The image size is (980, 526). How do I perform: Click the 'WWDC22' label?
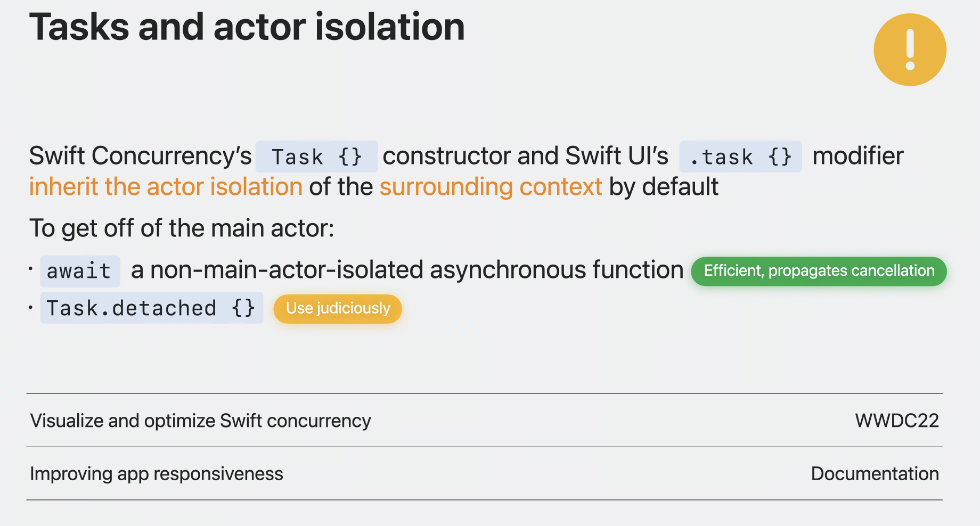click(897, 421)
